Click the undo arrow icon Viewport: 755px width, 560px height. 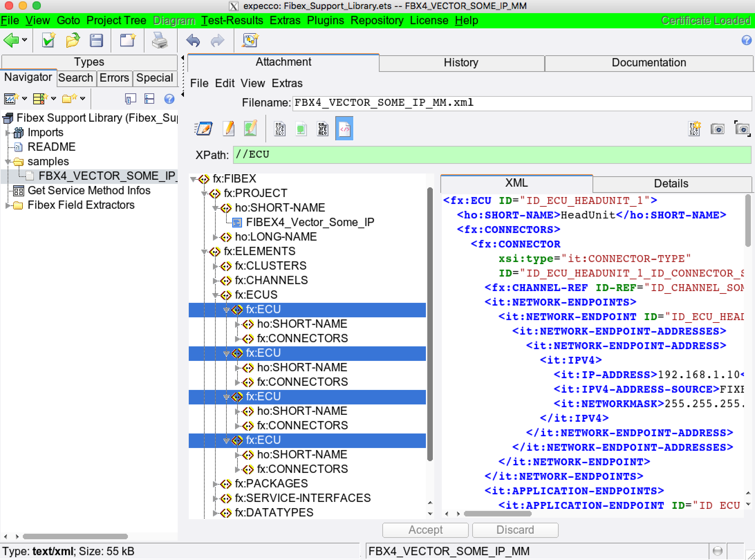click(193, 41)
